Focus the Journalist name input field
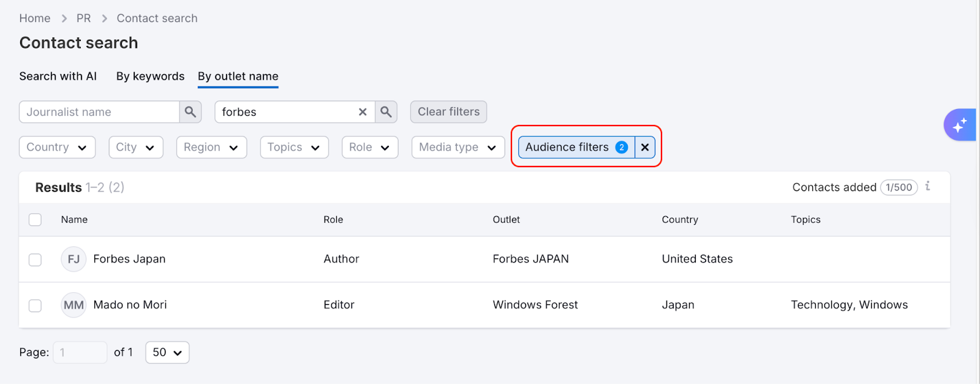Image resolution: width=980 pixels, height=384 pixels. tap(99, 112)
